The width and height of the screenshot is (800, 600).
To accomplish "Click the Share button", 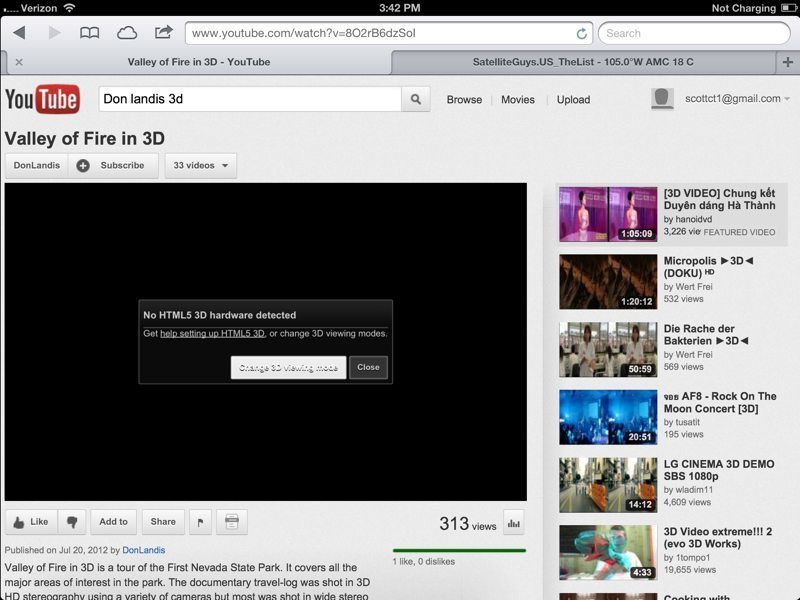I will tap(163, 522).
